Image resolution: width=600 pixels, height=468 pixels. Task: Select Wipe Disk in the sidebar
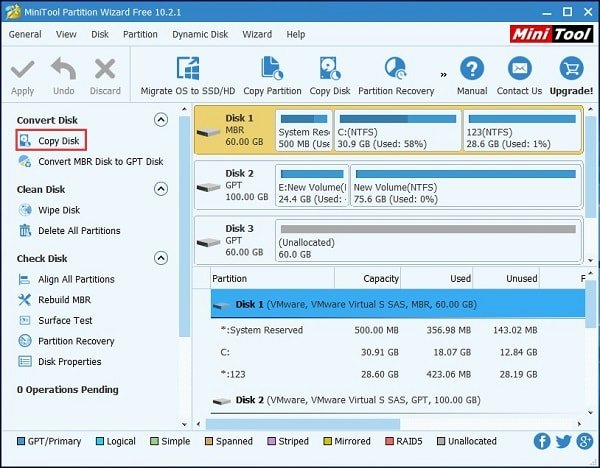(49, 210)
